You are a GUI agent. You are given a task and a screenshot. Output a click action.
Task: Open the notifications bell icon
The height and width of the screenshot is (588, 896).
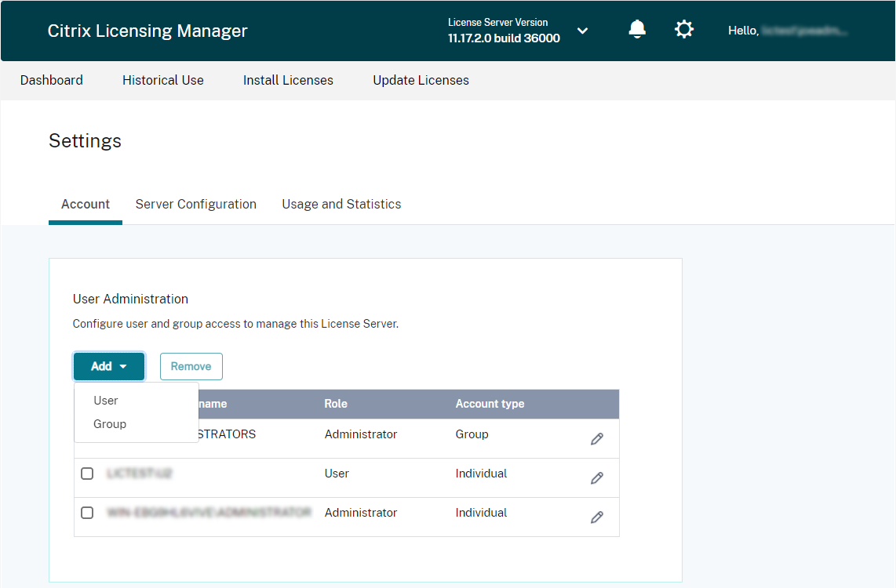click(x=637, y=30)
